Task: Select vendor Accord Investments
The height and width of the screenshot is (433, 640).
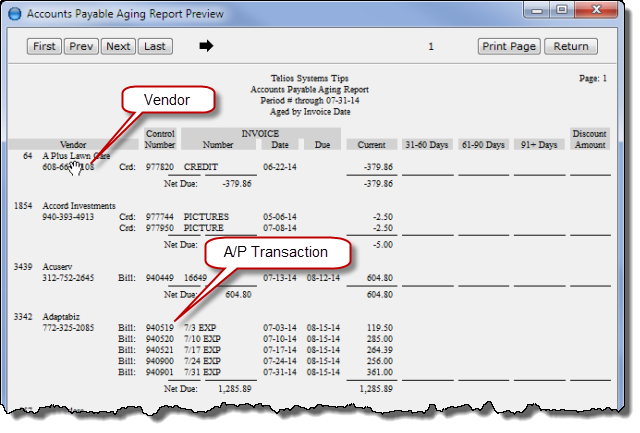Action: click(78, 205)
